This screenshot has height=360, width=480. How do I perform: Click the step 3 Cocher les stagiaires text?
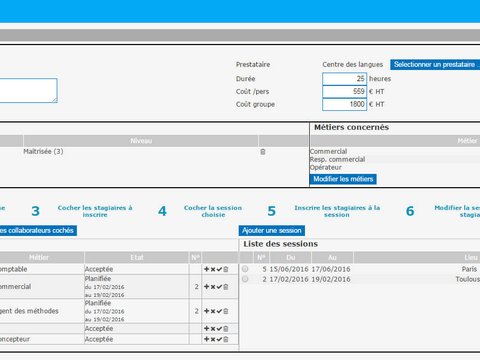click(x=95, y=211)
